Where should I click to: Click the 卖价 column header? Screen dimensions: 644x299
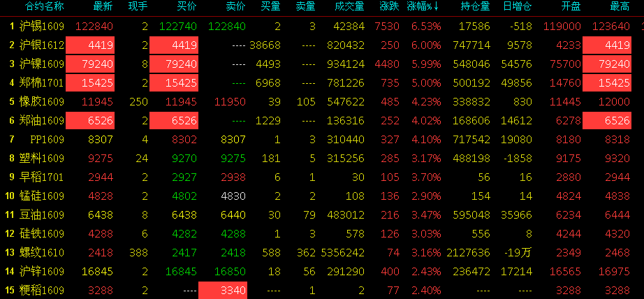tap(236, 6)
